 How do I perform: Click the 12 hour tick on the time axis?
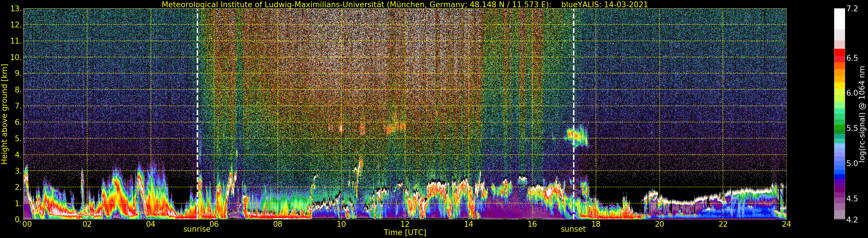coord(405,224)
